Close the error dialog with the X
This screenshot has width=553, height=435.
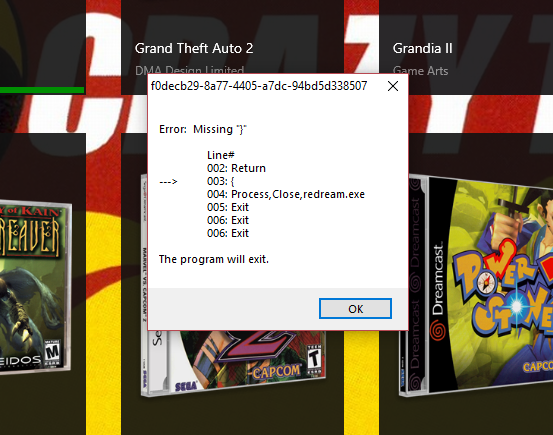(393, 86)
